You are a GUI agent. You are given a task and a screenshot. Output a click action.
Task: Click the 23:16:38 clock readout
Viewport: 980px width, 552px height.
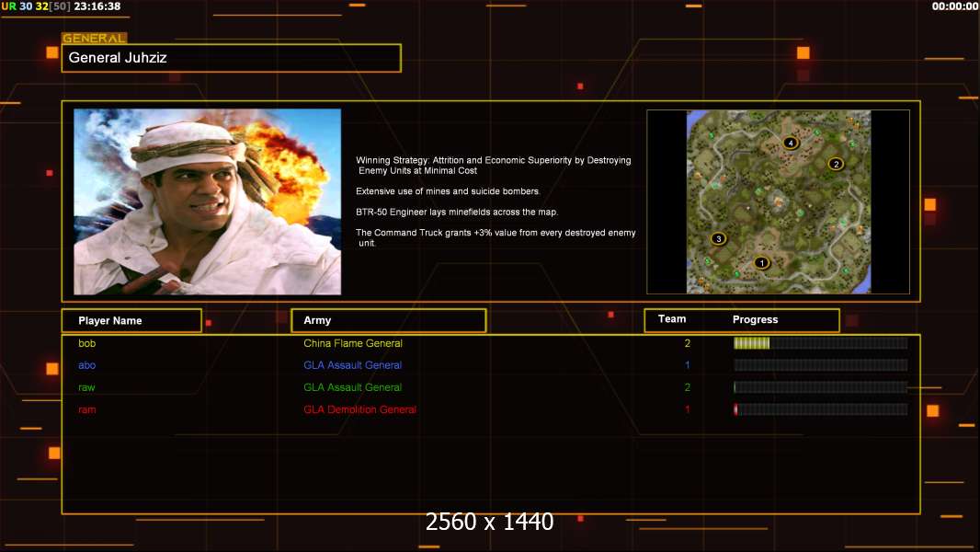click(x=97, y=6)
